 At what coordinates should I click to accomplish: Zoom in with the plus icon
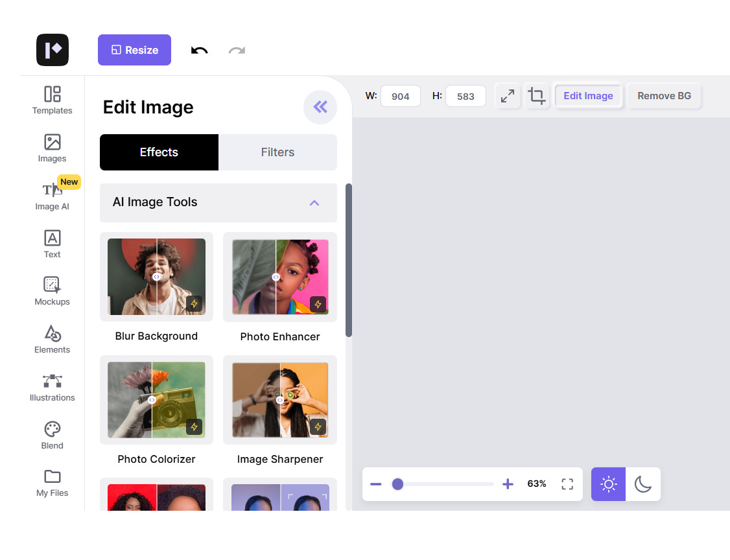click(x=508, y=484)
